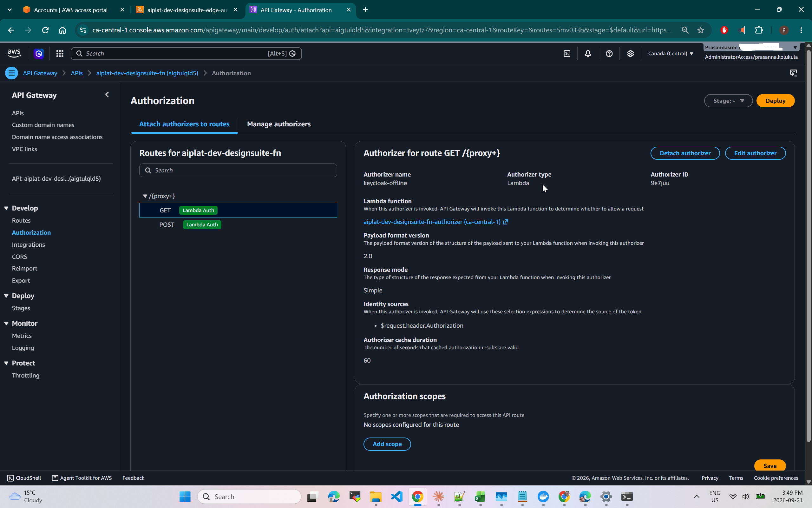Viewport: 812px width, 508px height.
Task: Bookmark this page with the star icon
Action: pyautogui.click(x=701, y=30)
